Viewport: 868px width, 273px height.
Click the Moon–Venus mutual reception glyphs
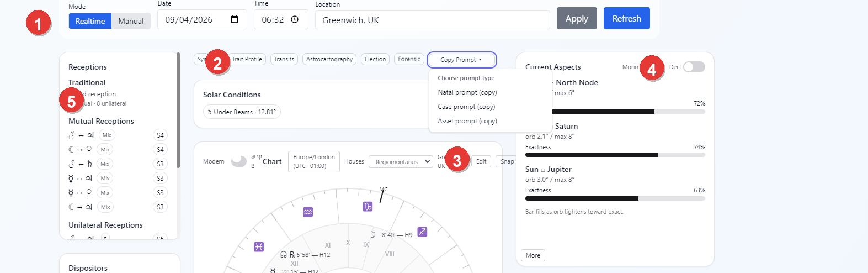(80, 150)
